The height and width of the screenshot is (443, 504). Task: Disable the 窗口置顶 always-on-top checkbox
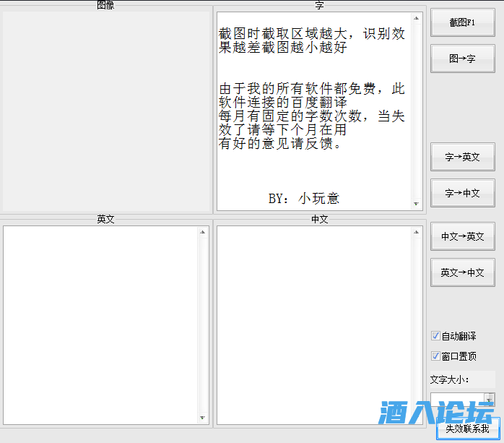(435, 356)
